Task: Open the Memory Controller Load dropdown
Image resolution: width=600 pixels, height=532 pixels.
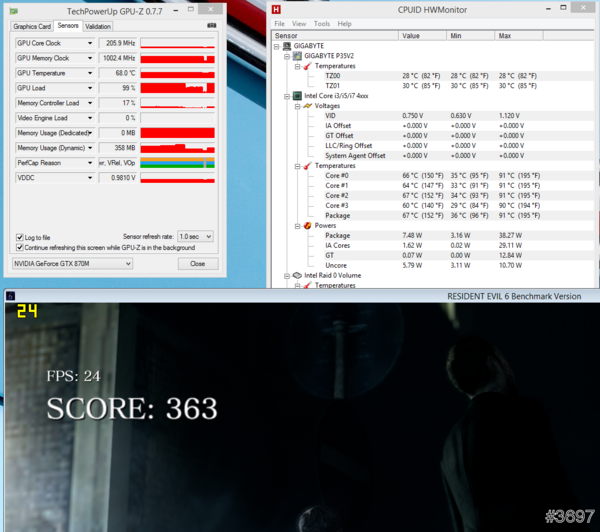Action: (x=90, y=103)
